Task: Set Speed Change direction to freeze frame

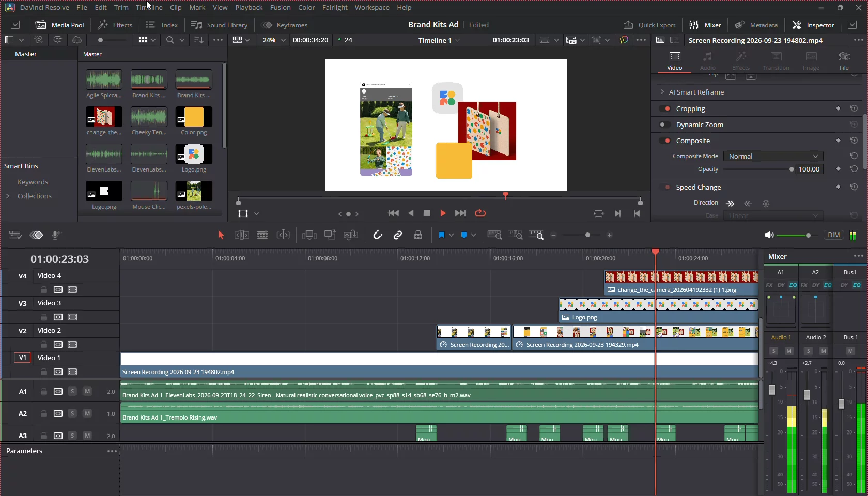Action: pyautogui.click(x=766, y=204)
